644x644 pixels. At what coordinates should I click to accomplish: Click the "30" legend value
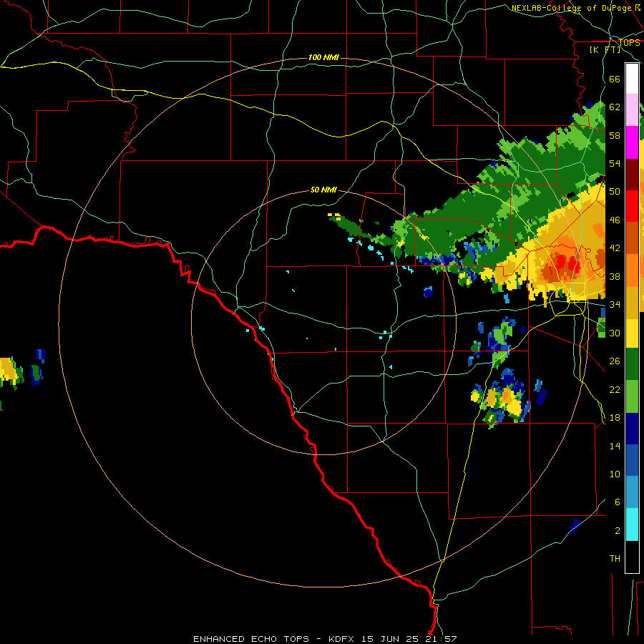[x=615, y=333]
